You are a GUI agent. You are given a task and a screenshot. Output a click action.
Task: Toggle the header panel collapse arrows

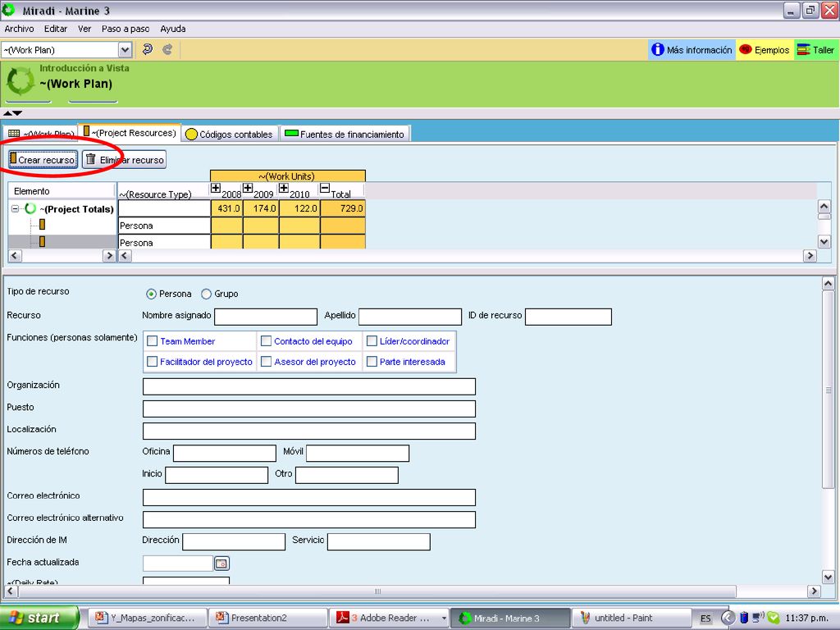point(13,113)
